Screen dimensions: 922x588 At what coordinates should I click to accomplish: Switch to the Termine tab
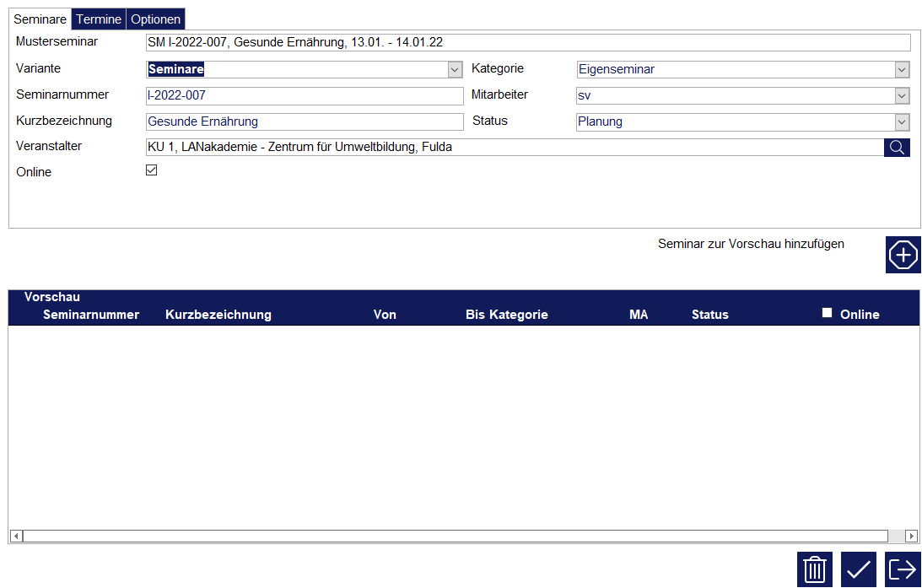99,19
